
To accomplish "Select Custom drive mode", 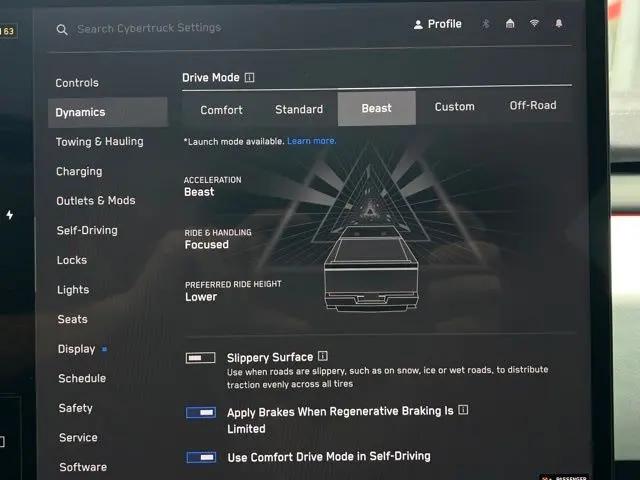I will [455, 107].
